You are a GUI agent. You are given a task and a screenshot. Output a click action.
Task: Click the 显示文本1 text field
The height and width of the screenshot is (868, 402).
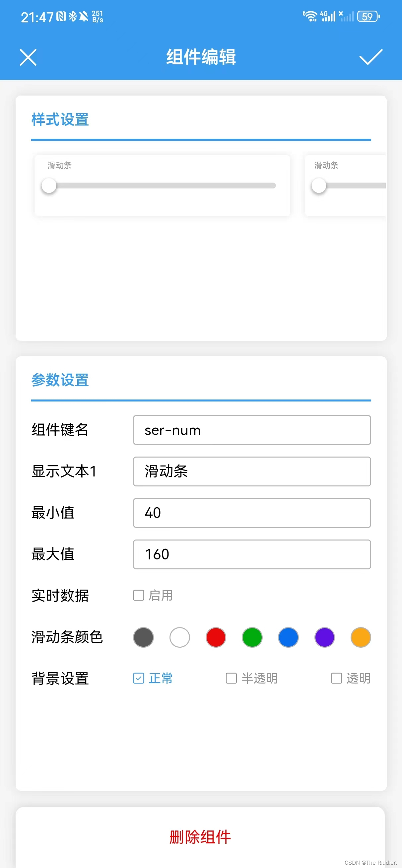click(x=251, y=472)
